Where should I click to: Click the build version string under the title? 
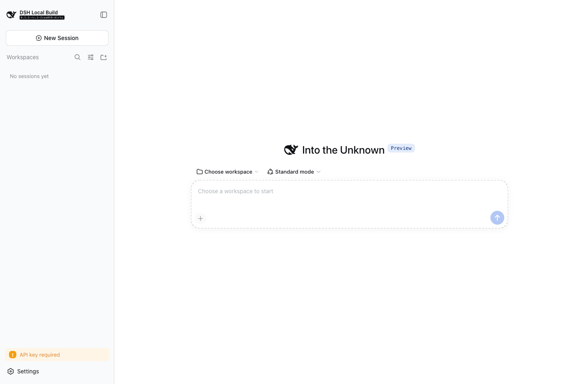point(42,18)
